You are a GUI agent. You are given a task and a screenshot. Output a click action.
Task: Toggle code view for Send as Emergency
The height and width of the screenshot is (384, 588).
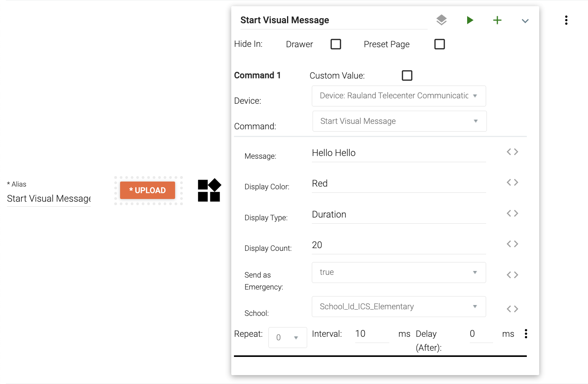coord(512,275)
